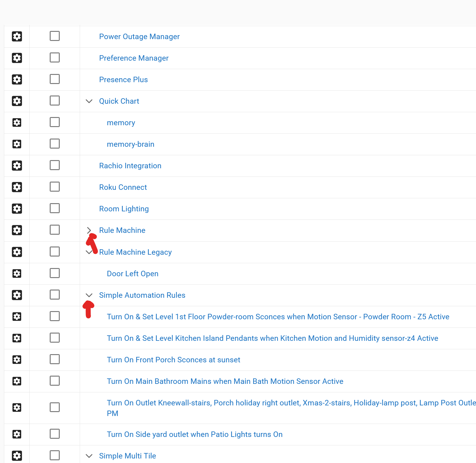Click gear icon for Door Left Open
This screenshot has height=463, width=476.
17,273
